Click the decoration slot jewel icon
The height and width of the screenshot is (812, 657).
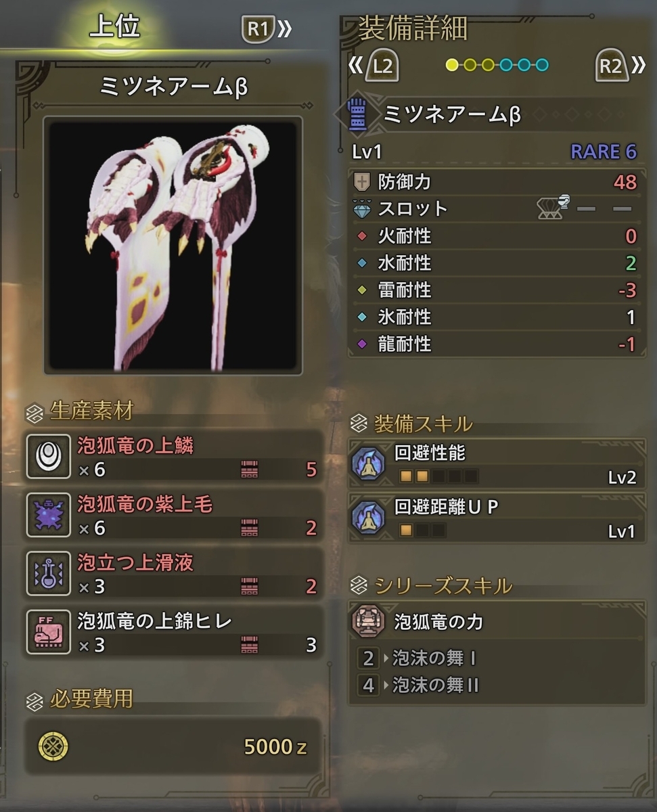(x=363, y=209)
